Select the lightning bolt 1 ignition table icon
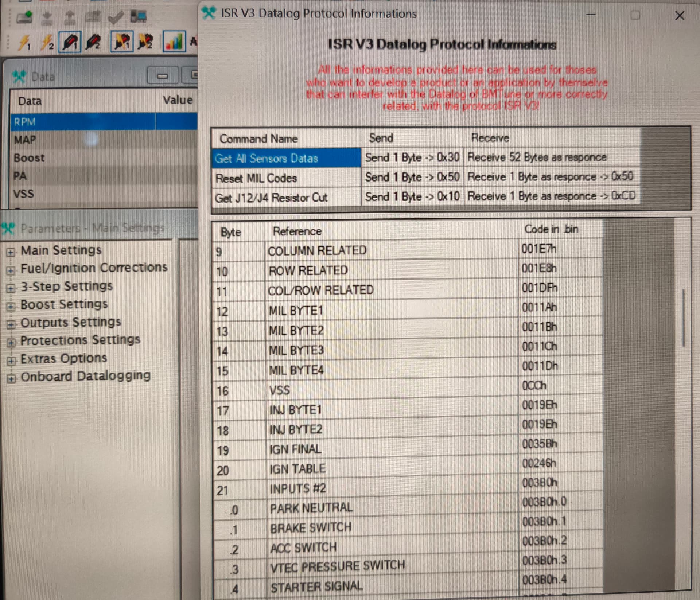 click(x=24, y=43)
